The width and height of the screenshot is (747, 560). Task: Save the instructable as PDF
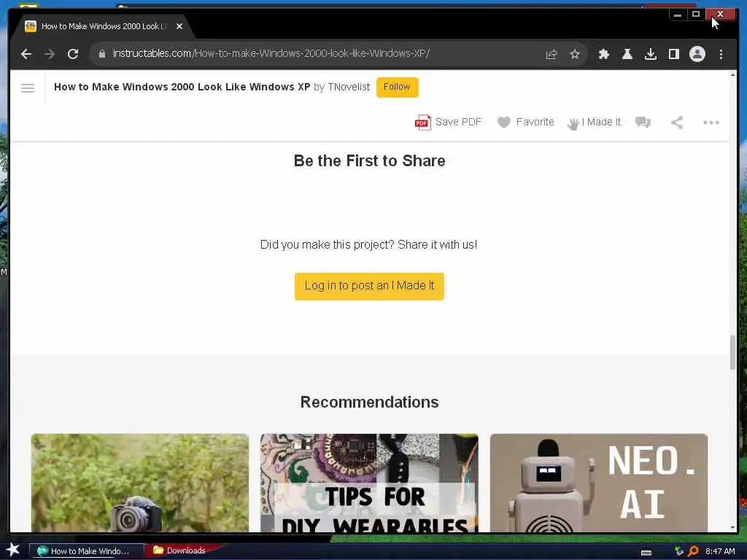click(x=449, y=122)
